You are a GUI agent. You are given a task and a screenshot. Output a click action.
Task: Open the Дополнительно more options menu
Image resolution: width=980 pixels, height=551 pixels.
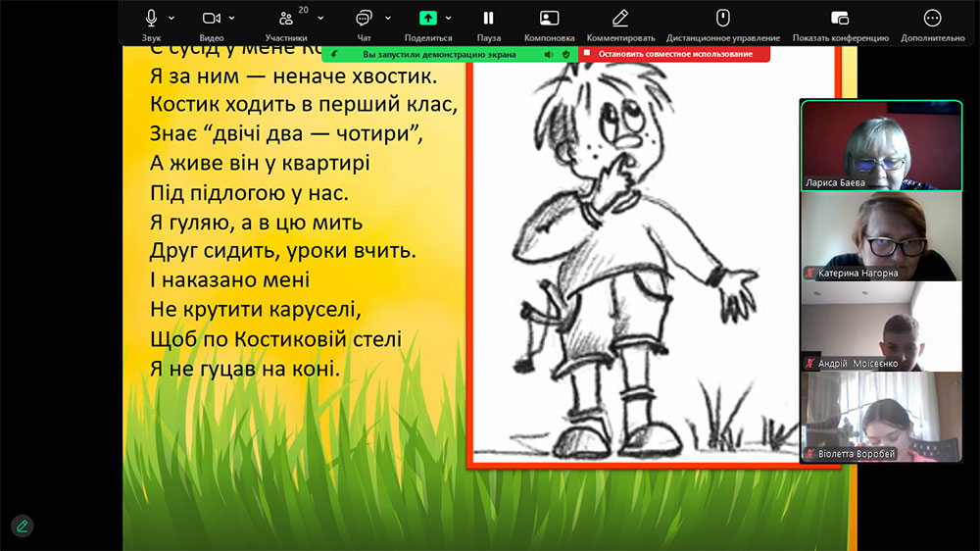pyautogui.click(x=932, y=19)
